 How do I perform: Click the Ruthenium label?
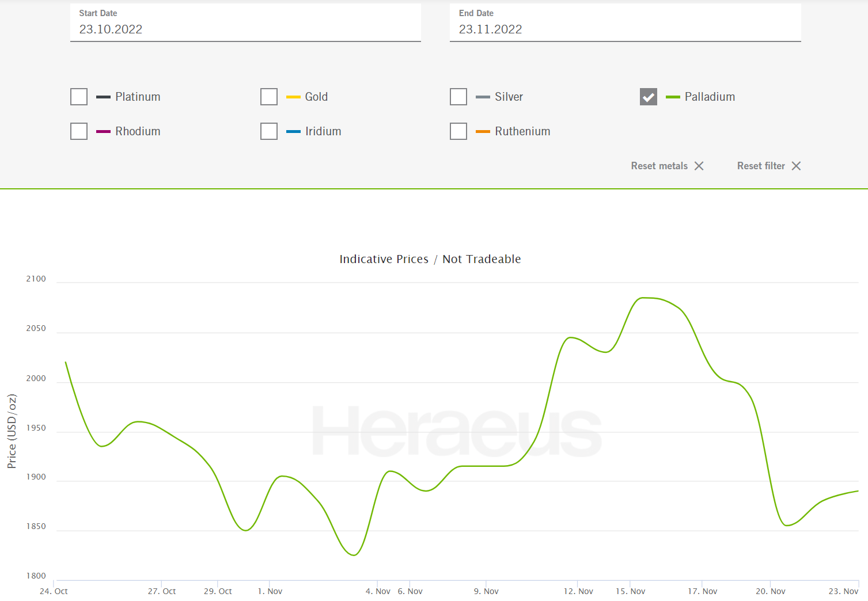click(x=522, y=131)
